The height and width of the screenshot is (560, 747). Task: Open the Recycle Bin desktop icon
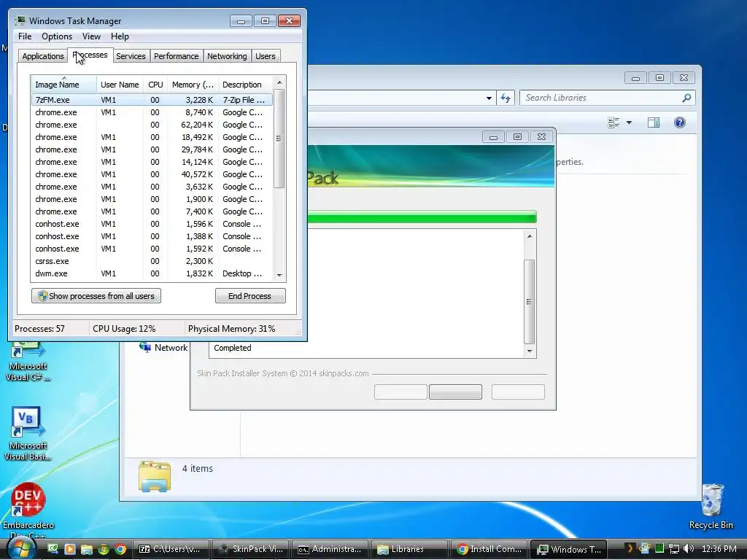(711, 507)
